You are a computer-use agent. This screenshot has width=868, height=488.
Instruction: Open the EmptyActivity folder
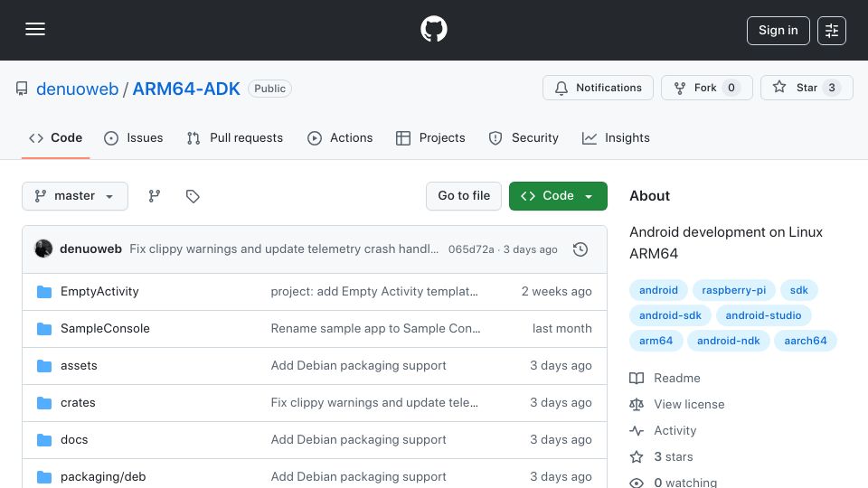click(99, 292)
